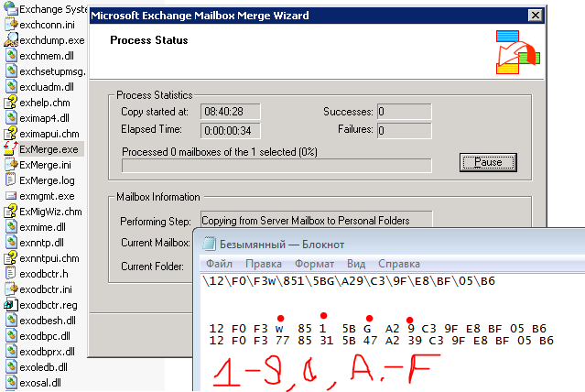Click the exosal.dll file icon
Screen dimensions: 585x392
tap(11, 382)
